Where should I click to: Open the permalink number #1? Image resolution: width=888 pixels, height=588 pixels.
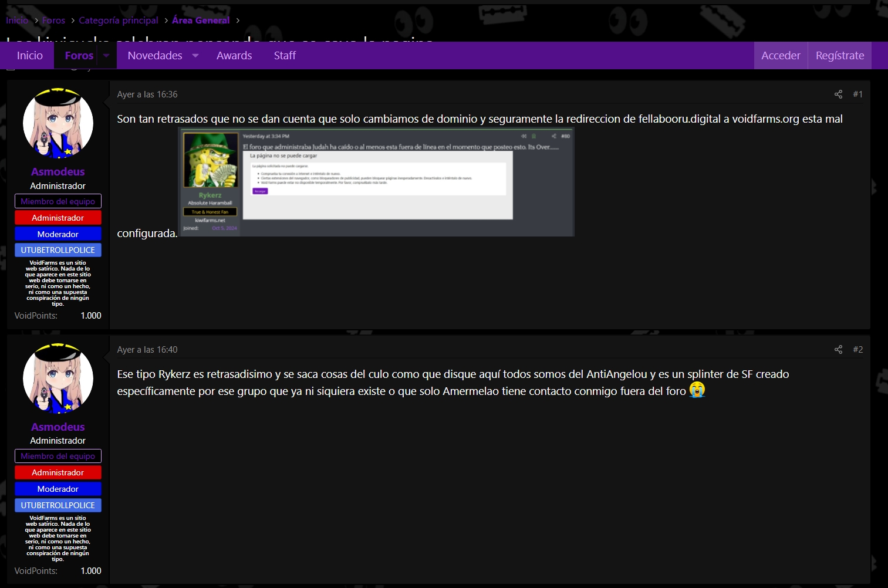(857, 94)
